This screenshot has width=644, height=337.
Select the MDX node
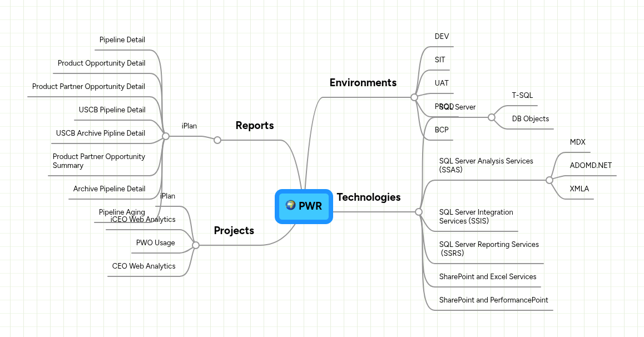pos(577,142)
